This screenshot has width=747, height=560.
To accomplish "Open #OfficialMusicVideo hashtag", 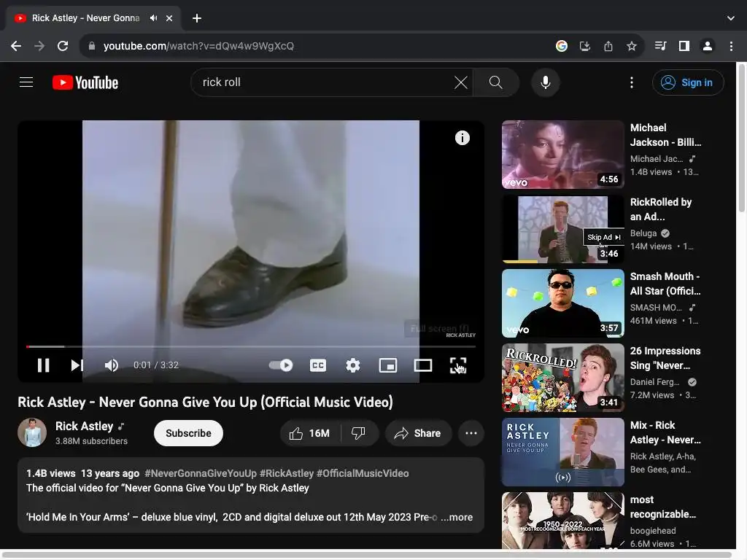I will pos(363,473).
